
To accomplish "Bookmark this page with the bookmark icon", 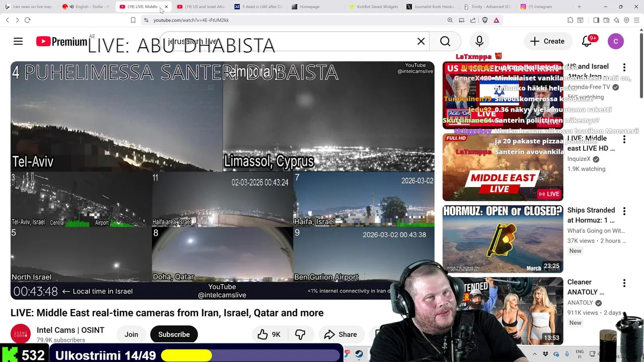I will pyautogui.click(x=133, y=20).
